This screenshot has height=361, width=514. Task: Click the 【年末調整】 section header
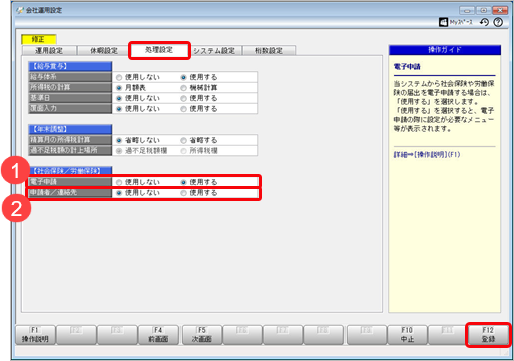(x=70, y=129)
